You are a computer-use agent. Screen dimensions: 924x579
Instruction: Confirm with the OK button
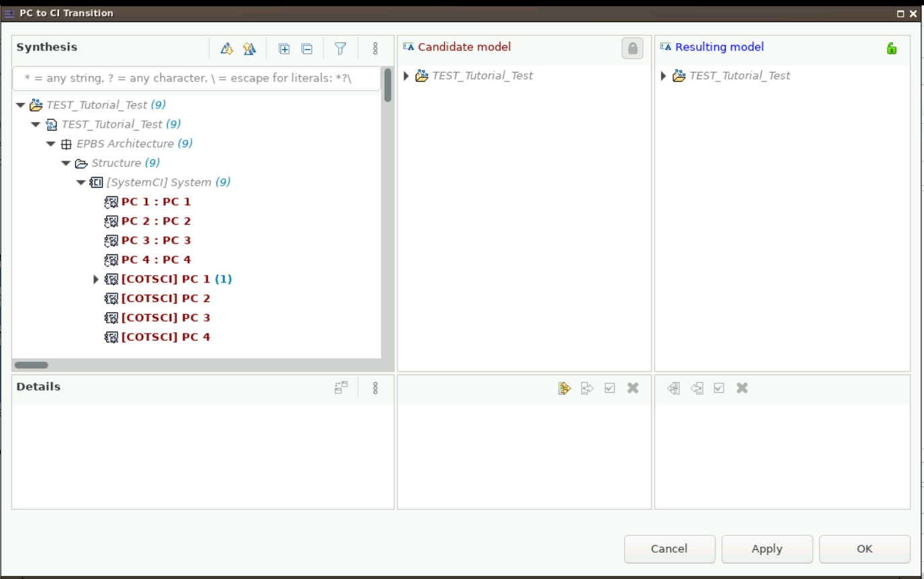point(865,549)
